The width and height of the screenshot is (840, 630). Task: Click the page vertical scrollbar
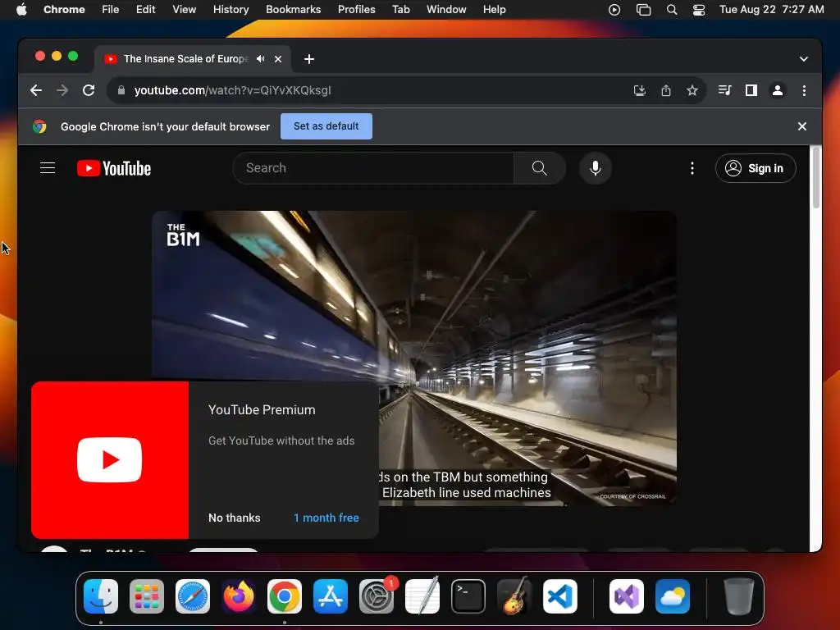click(x=816, y=178)
